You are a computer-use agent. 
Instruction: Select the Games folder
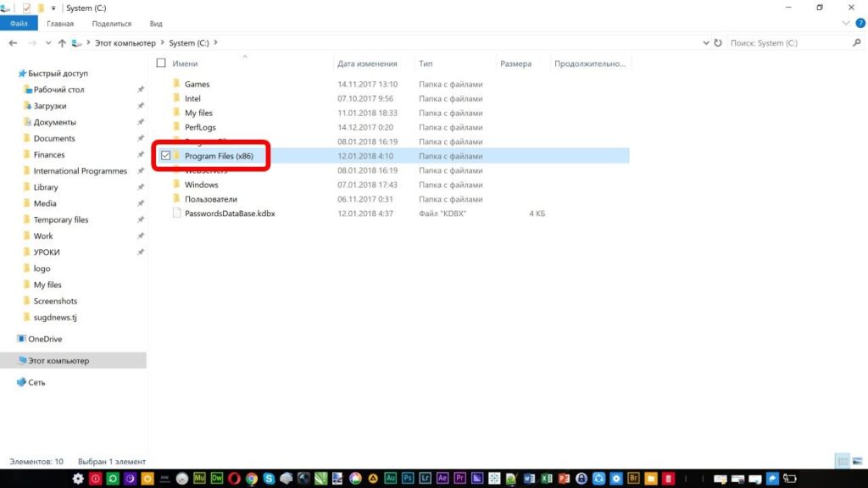tap(197, 84)
